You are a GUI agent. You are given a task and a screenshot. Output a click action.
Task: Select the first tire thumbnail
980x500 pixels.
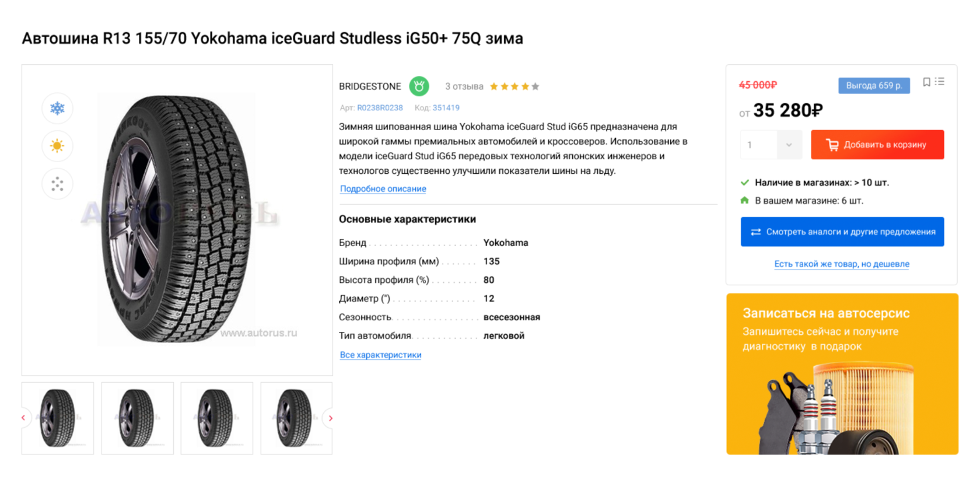[58, 418]
